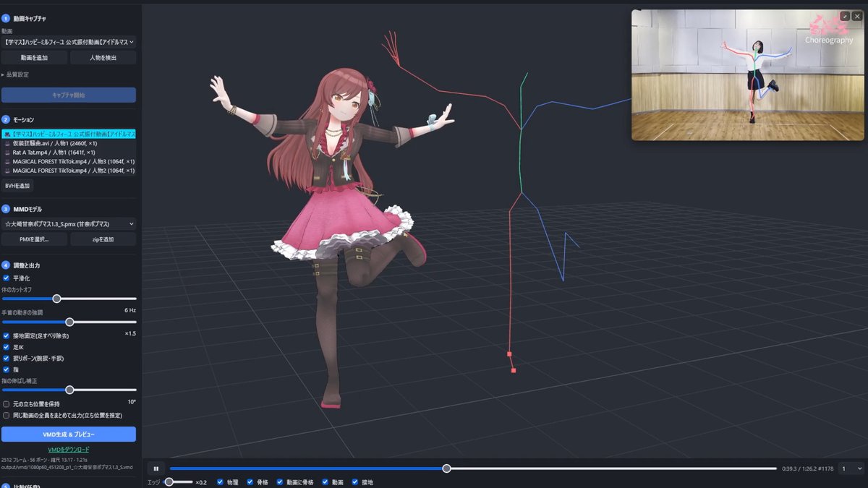Adjust the 手首の動きの強調 slider
Viewport: 868px width, 488px height.
pos(69,322)
